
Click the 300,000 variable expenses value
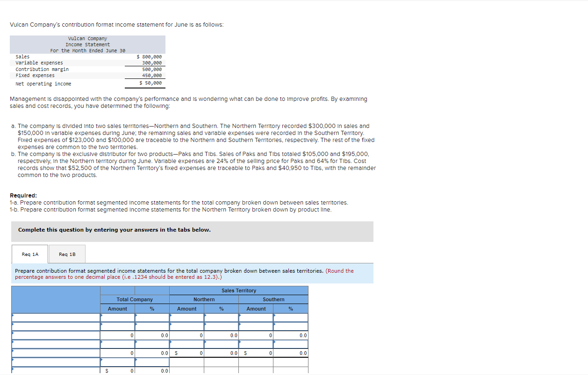point(152,63)
